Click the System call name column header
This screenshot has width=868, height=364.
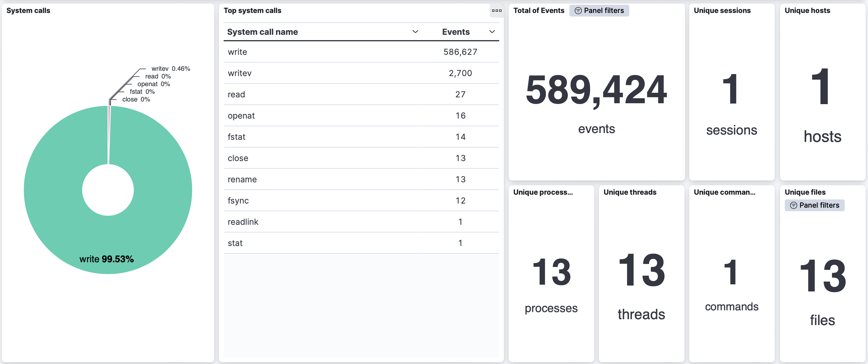[x=262, y=32]
